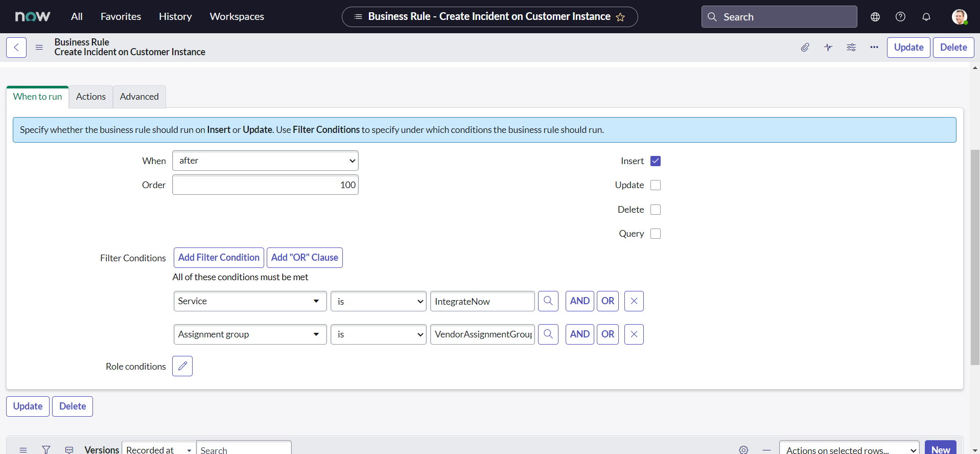Remove the Assignment group condition row

click(x=634, y=334)
